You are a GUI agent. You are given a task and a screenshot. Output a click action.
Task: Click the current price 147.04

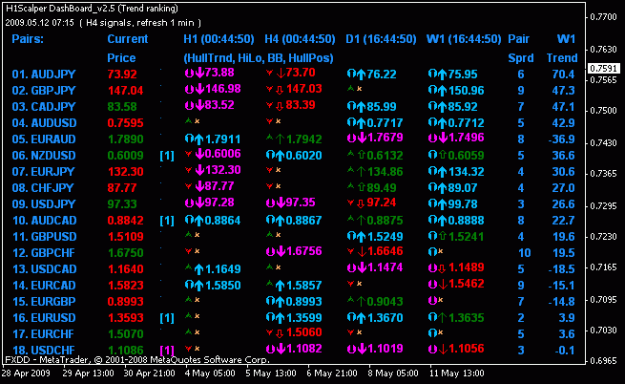pyautogui.click(x=125, y=91)
